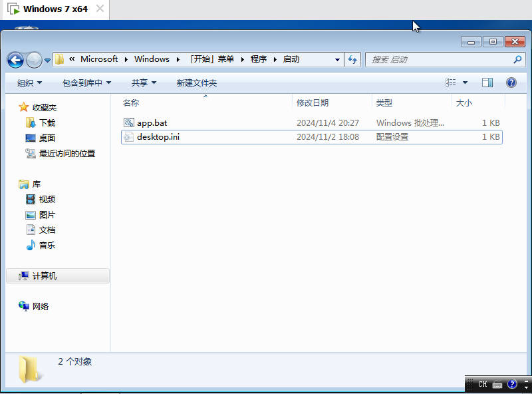Select Windows in the address path
532x394 pixels.
tap(152, 59)
